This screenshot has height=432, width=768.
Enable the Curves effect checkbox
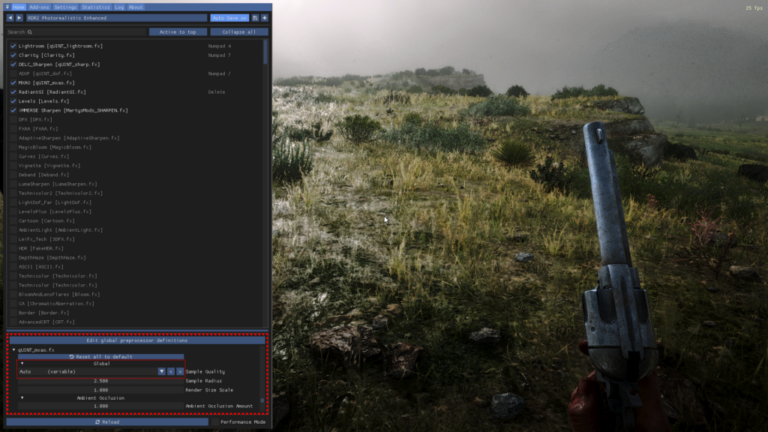(14, 157)
